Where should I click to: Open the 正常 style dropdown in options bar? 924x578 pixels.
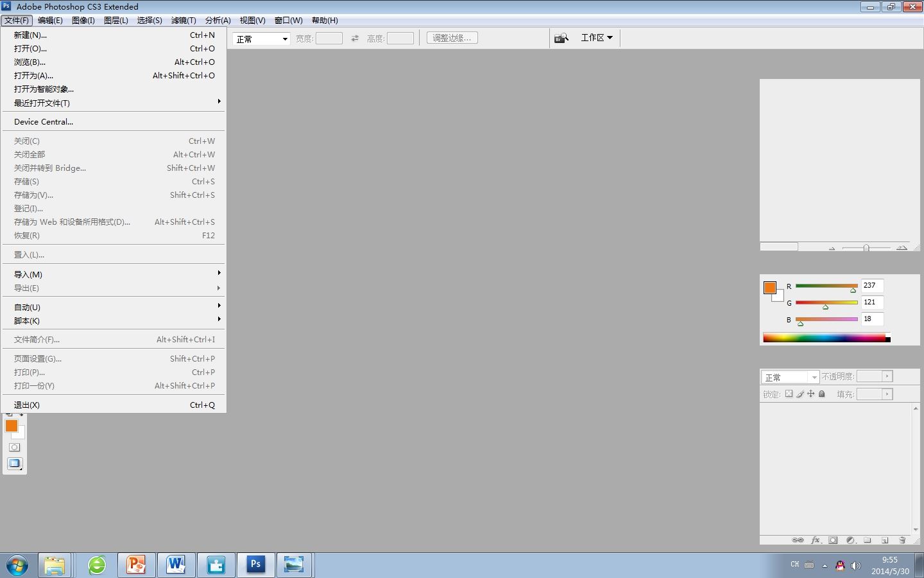(261, 39)
